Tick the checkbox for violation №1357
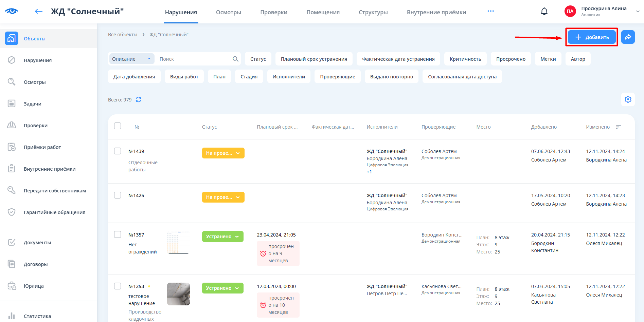Screen dimensions: 644x322 pos(118,234)
